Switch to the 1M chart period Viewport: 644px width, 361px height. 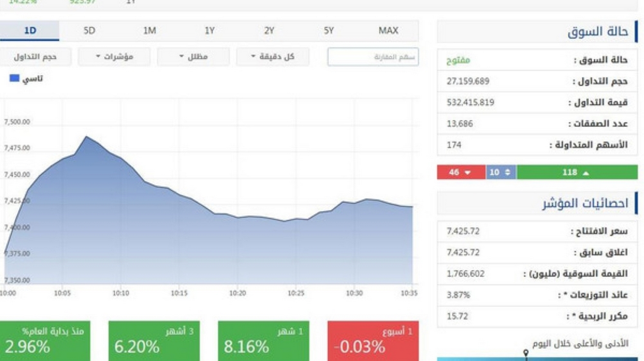[x=149, y=31]
